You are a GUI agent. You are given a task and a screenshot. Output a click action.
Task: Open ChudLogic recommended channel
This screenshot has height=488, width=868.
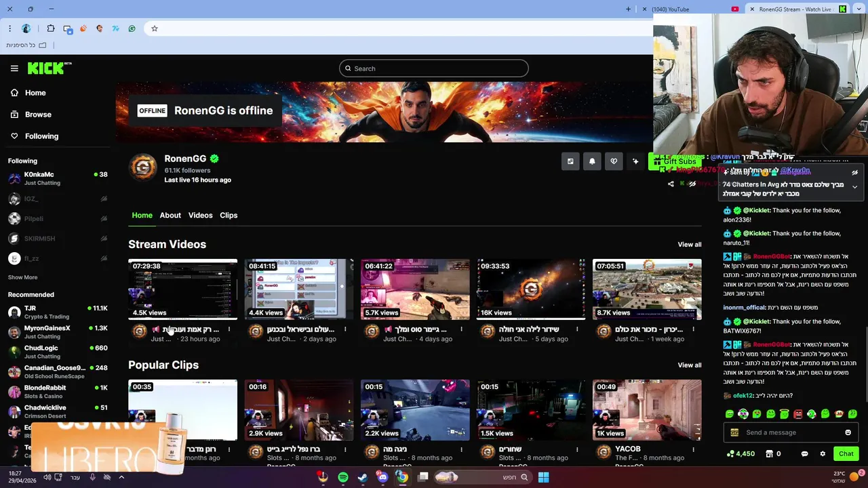(x=58, y=352)
